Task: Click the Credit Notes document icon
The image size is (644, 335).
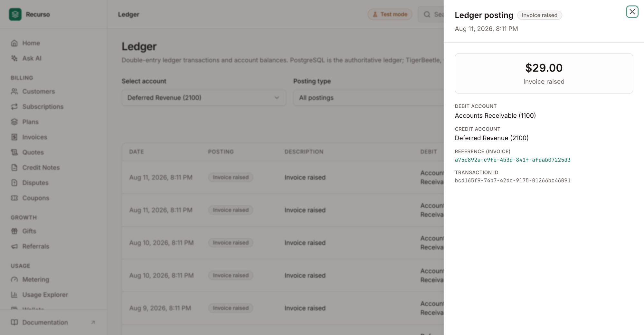Action: (14, 168)
